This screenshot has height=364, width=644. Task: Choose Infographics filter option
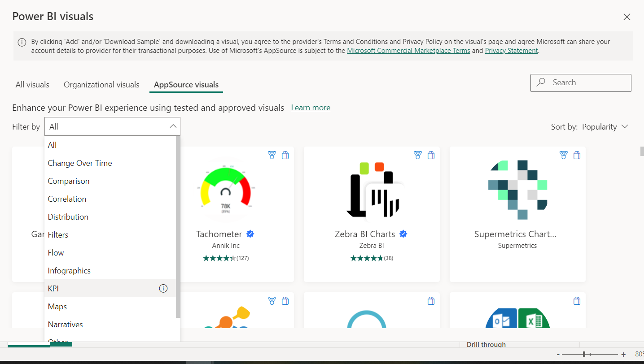(x=110, y=270)
